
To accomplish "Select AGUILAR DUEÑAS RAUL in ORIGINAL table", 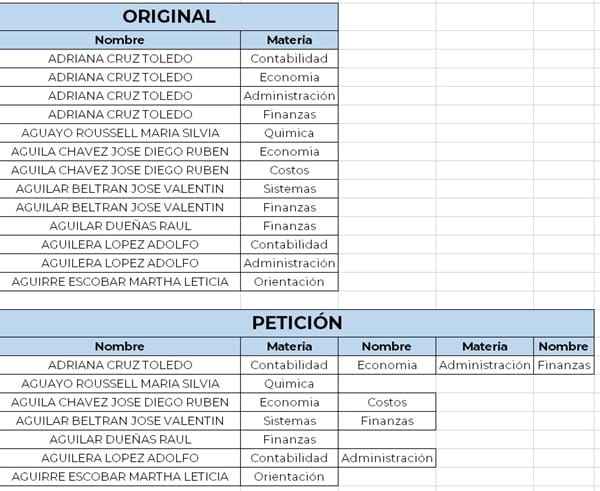I will tap(120, 226).
